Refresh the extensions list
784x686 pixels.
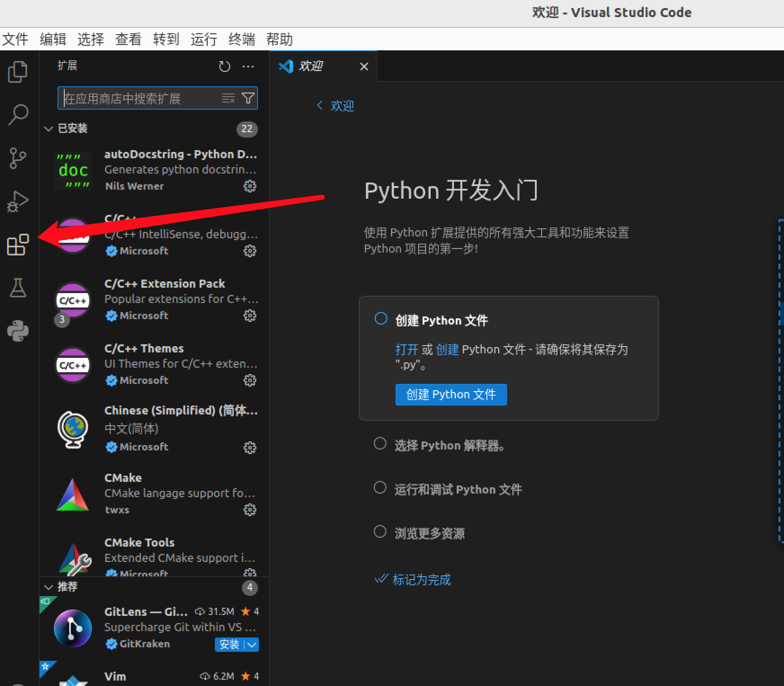[x=224, y=67]
